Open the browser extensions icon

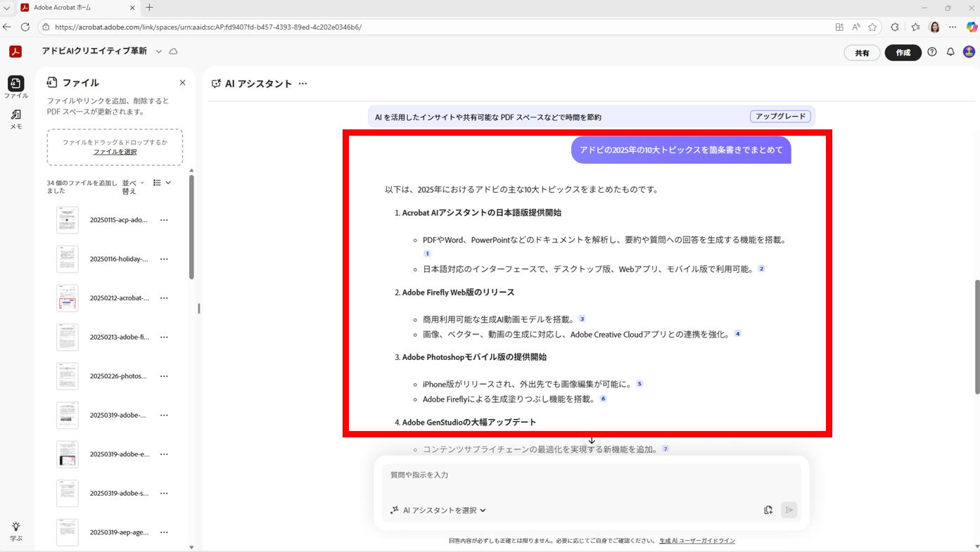click(x=895, y=27)
